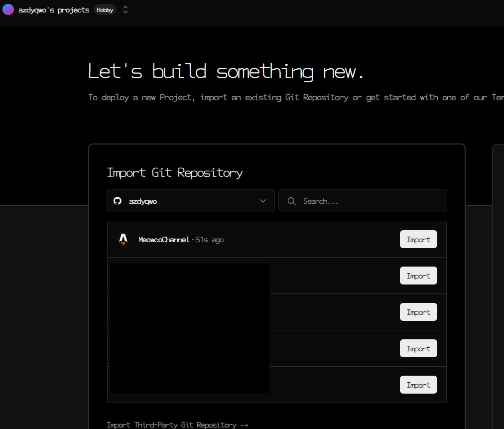The height and width of the screenshot is (429, 504).
Task: Focus the repository Search field
Action: pyautogui.click(x=363, y=201)
